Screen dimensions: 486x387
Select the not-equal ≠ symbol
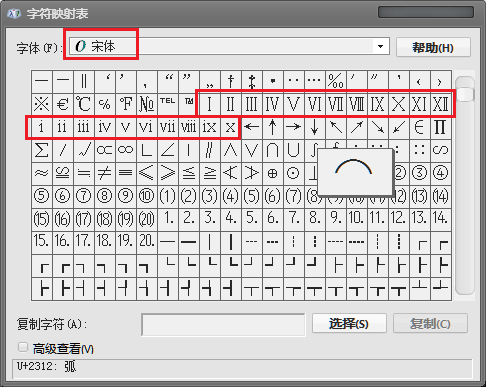point(105,173)
